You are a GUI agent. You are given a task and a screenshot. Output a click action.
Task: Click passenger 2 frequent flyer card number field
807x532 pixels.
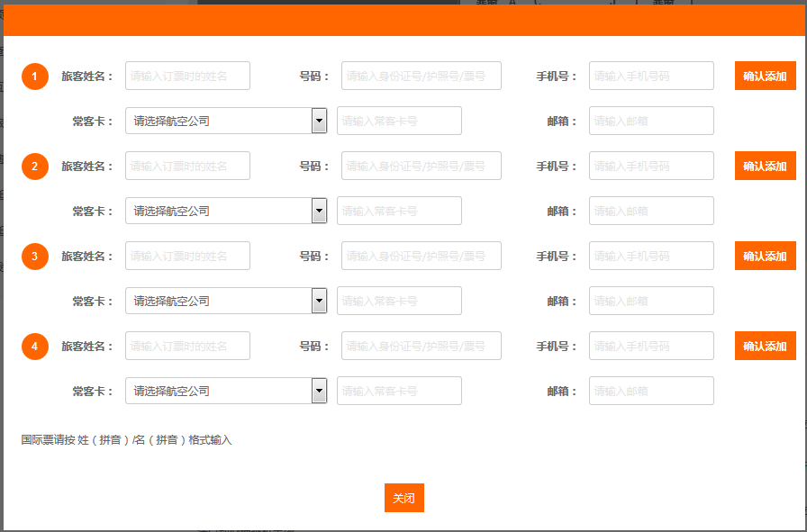(399, 211)
